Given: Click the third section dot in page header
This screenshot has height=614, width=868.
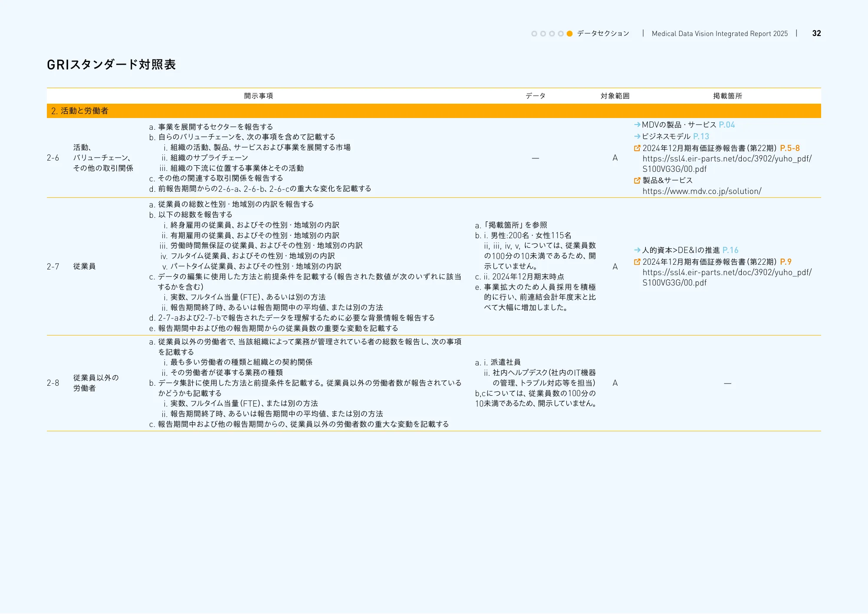Looking at the screenshot, I should pos(552,34).
